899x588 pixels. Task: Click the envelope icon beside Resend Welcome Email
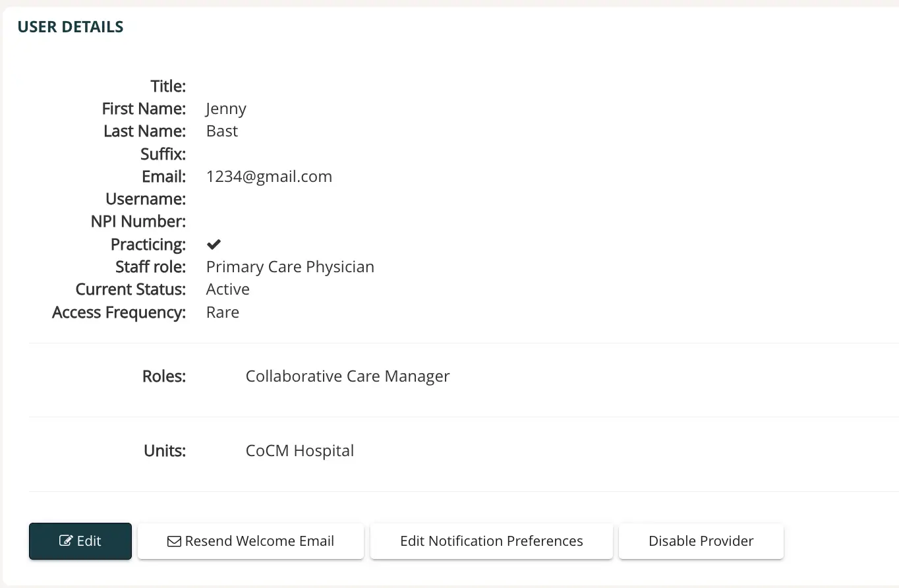(x=174, y=541)
